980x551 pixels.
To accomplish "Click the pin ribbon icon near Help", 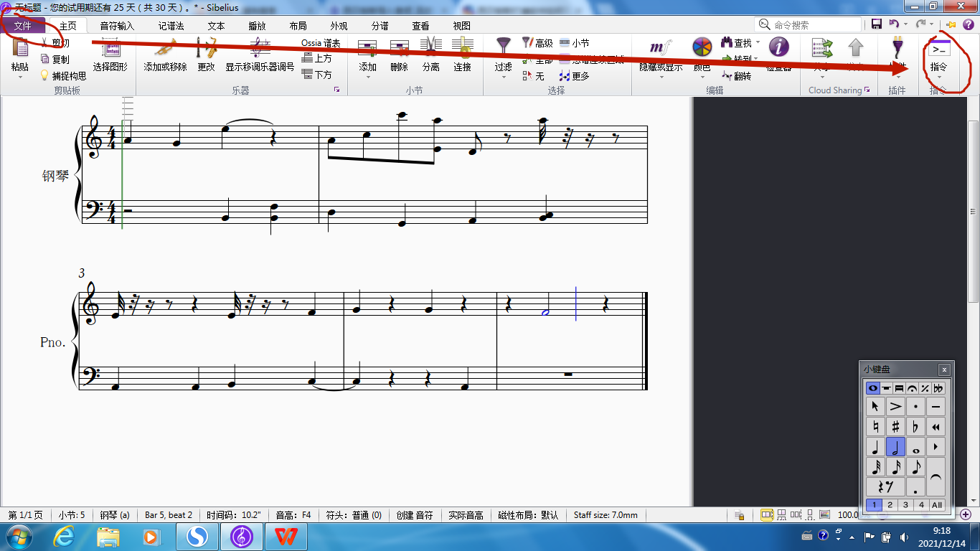I will coord(951,24).
